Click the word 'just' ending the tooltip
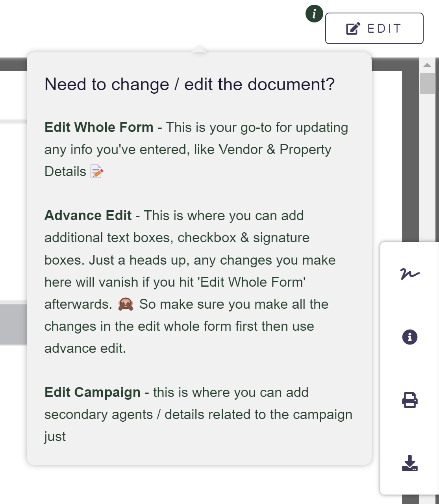Image resolution: width=439 pixels, height=504 pixels. pyautogui.click(x=55, y=437)
